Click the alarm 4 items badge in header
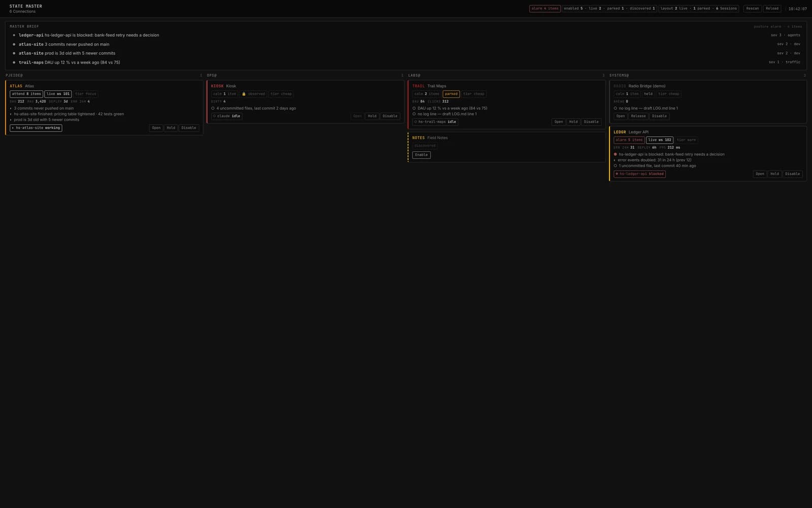The width and height of the screenshot is (812, 508). point(545,9)
